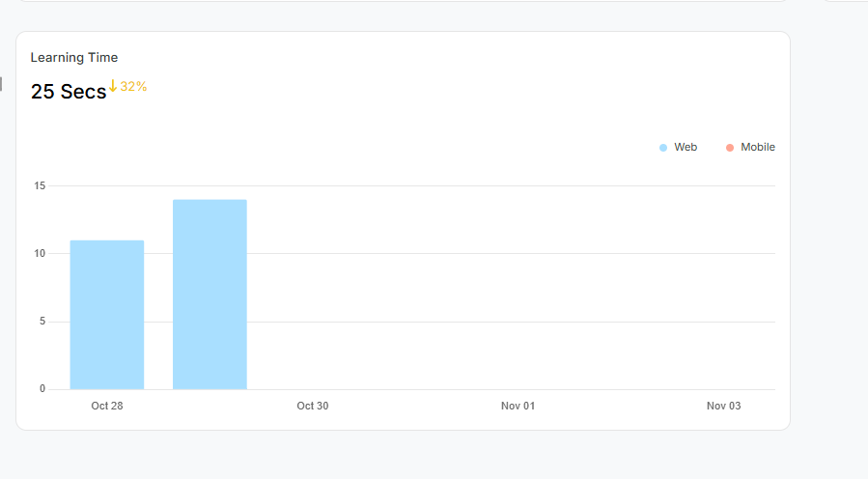The image size is (868, 479).
Task: Click the Oct 28 x-axis label
Action: (107, 407)
